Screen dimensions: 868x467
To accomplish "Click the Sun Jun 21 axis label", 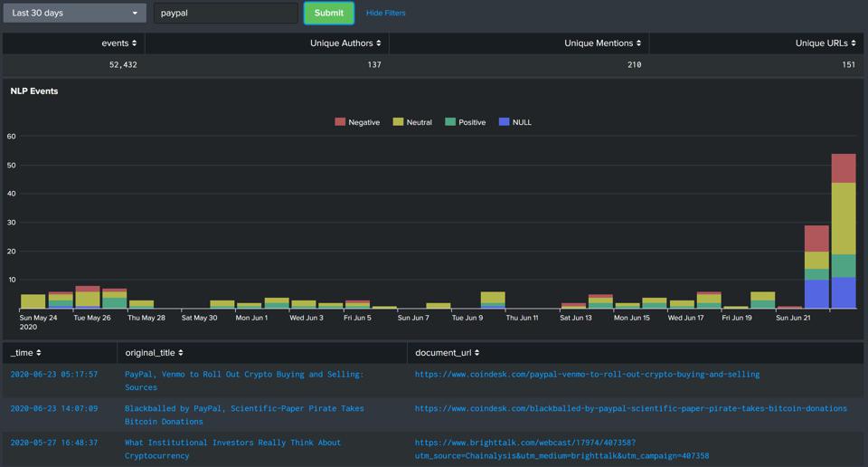I will click(793, 318).
